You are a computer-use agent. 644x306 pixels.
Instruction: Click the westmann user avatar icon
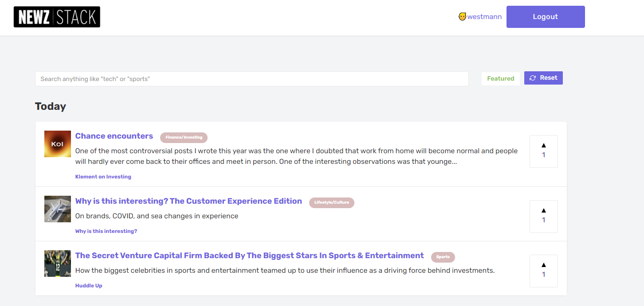tap(462, 17)
